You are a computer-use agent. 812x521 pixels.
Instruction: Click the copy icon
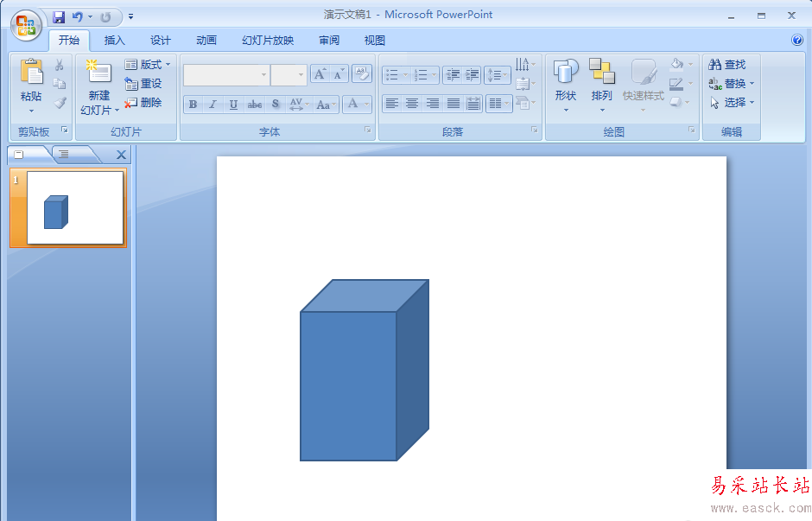click(x=59, y=84)
